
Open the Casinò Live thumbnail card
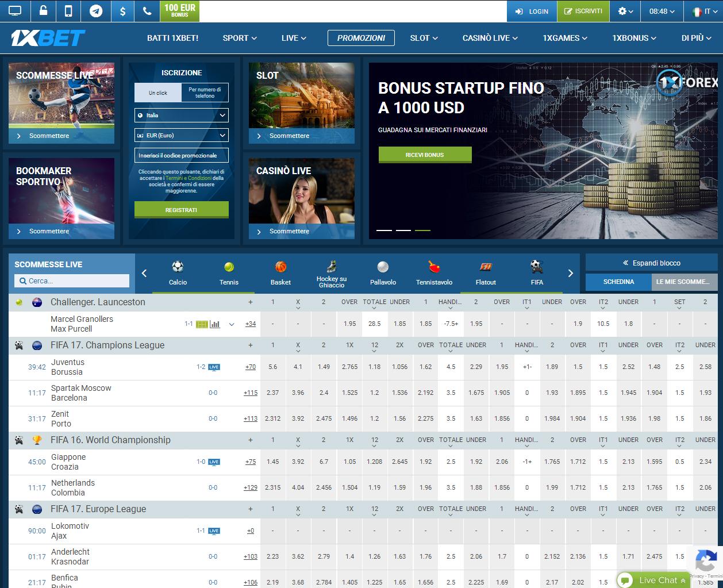[x=302, y=198]
